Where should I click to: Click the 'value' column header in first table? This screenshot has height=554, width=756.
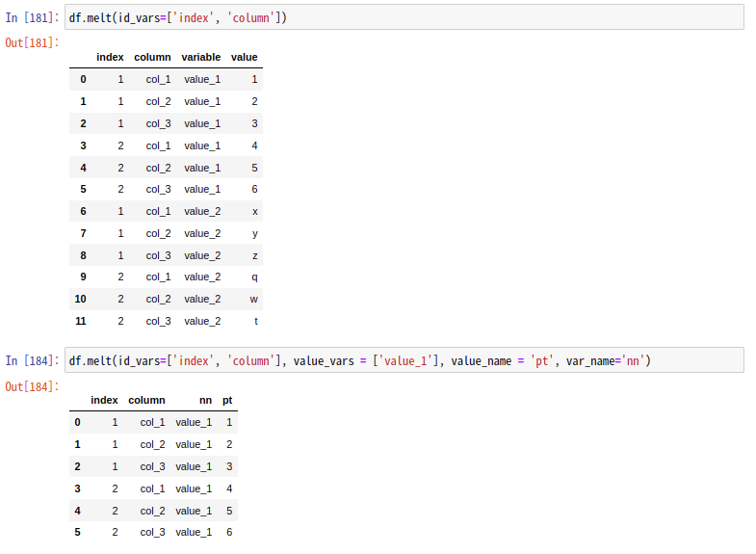[244, 57]
